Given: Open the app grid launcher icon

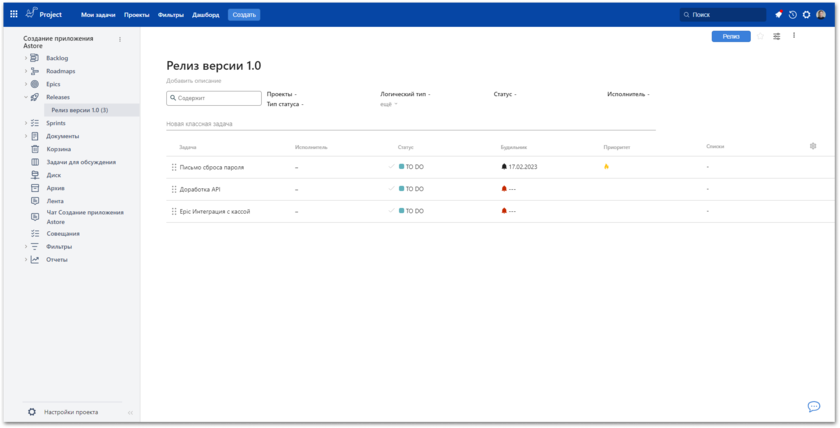Looking at the screenshot, I should point(14,15).
